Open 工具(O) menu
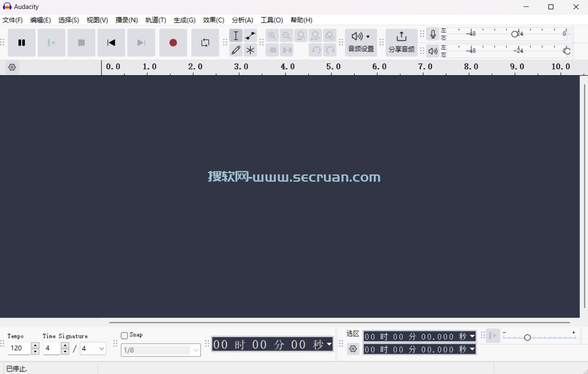Viewport: 588px width, 374px height. pos(272,20)
